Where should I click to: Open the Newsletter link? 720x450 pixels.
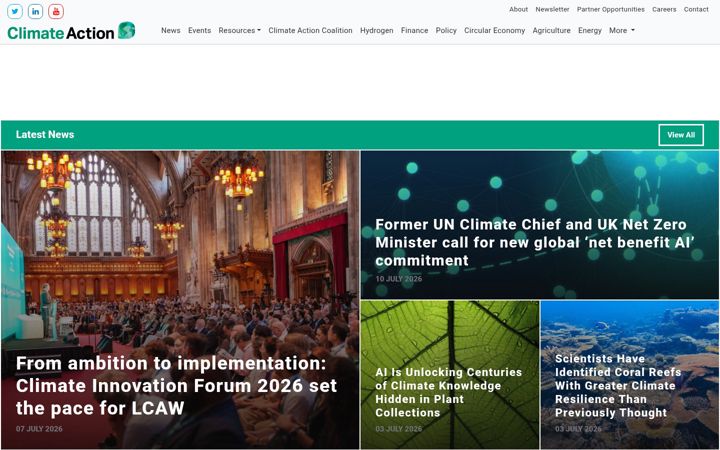click(552, 9)
